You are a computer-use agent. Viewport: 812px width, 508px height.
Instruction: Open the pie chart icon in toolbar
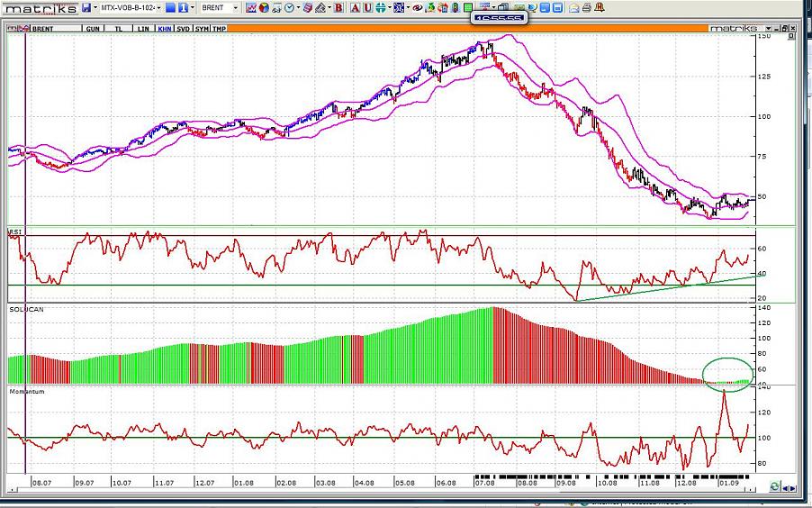tap(264, 7)
